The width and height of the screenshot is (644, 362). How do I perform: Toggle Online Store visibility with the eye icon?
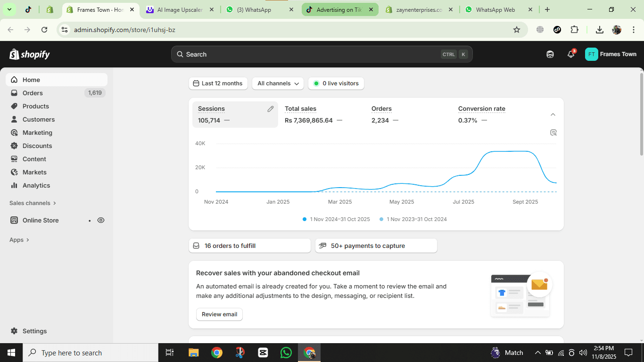point(100,220)
